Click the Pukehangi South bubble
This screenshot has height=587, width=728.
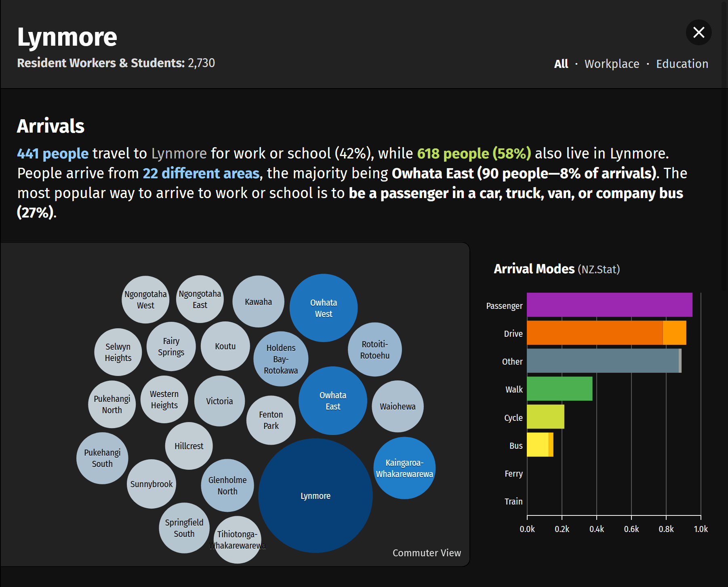coord(102,458)
